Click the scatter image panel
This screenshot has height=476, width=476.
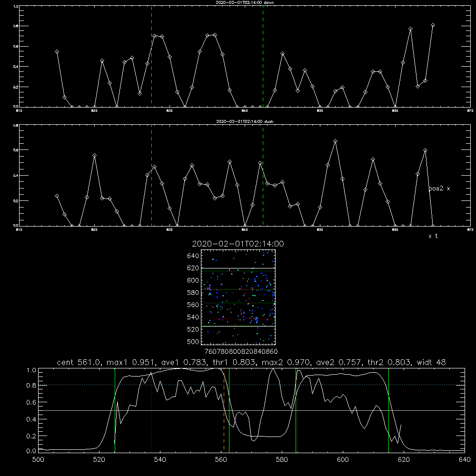(238, 297)
